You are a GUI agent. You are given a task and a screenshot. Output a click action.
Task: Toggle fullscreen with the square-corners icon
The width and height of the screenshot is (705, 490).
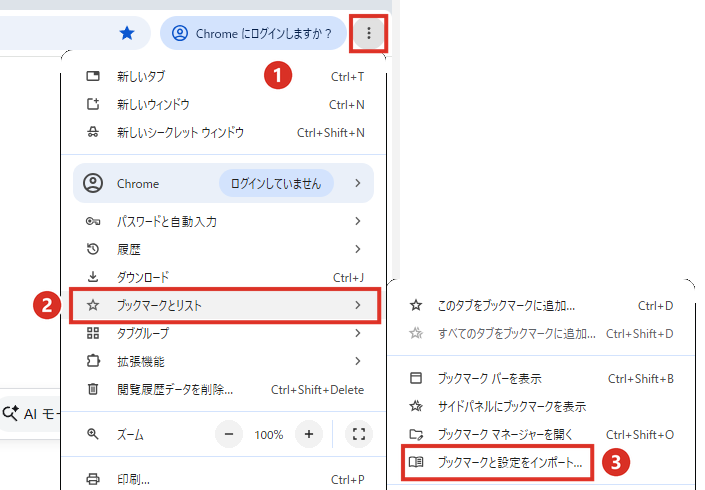[359, 434]
